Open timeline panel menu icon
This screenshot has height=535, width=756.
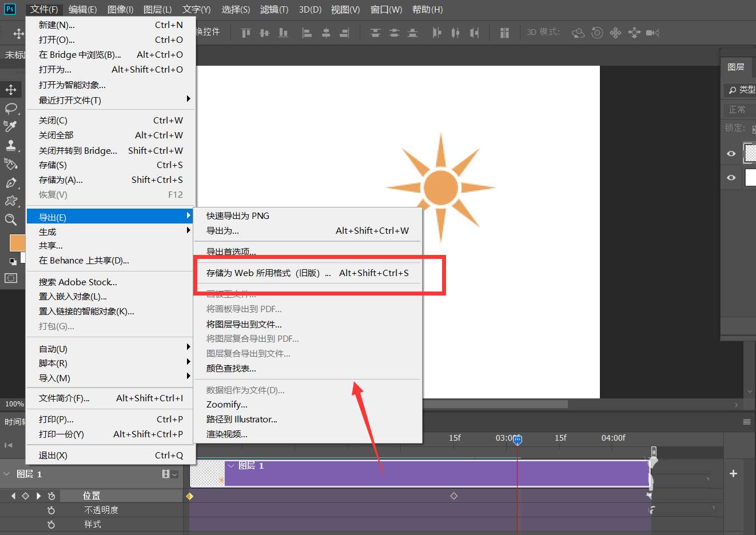[746, 422]
